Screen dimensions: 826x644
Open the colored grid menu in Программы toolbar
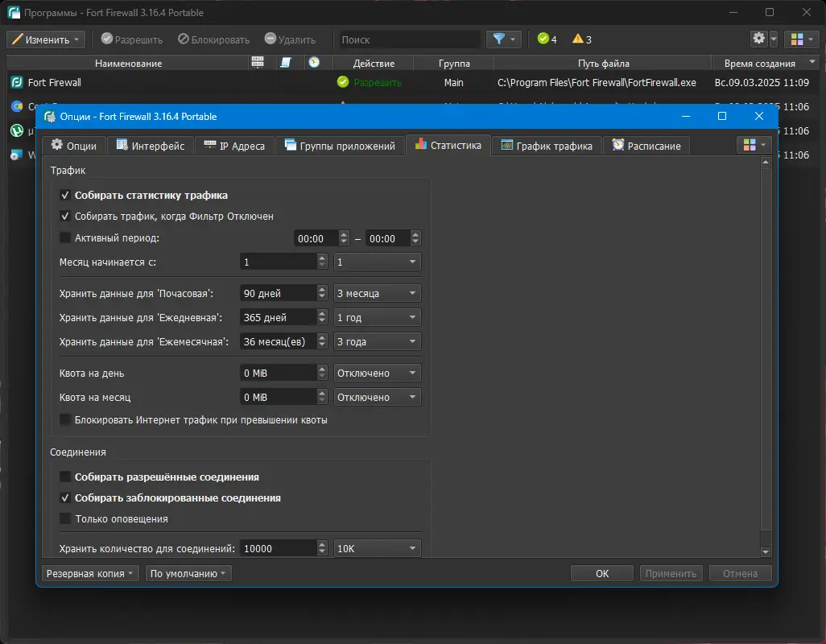(802, 39)
